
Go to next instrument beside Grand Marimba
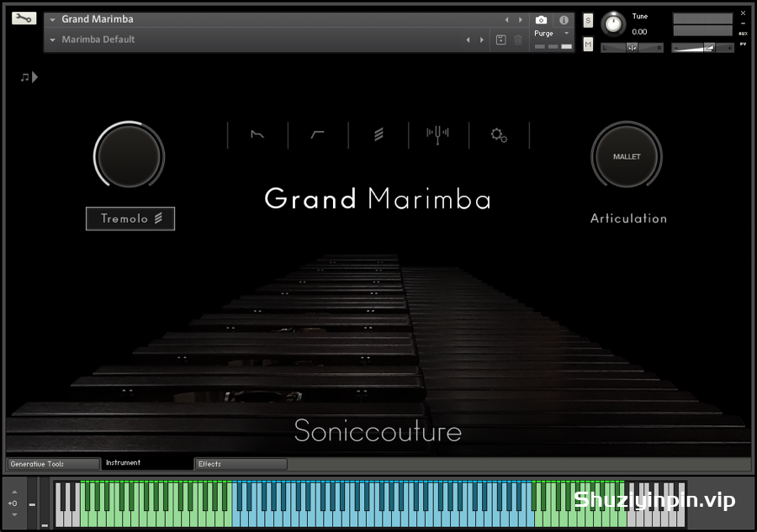click(x=521, y=20)
